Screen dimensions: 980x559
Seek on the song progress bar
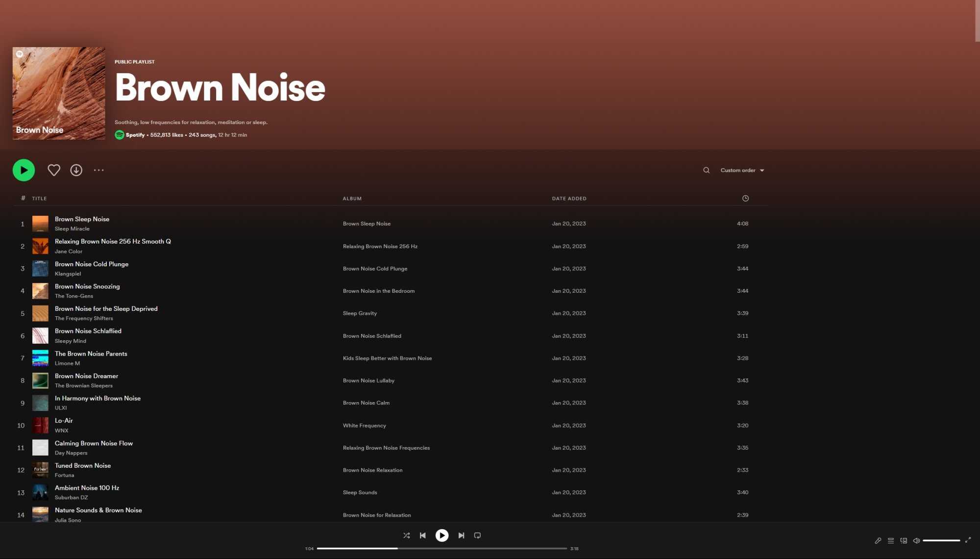[441, 548]
